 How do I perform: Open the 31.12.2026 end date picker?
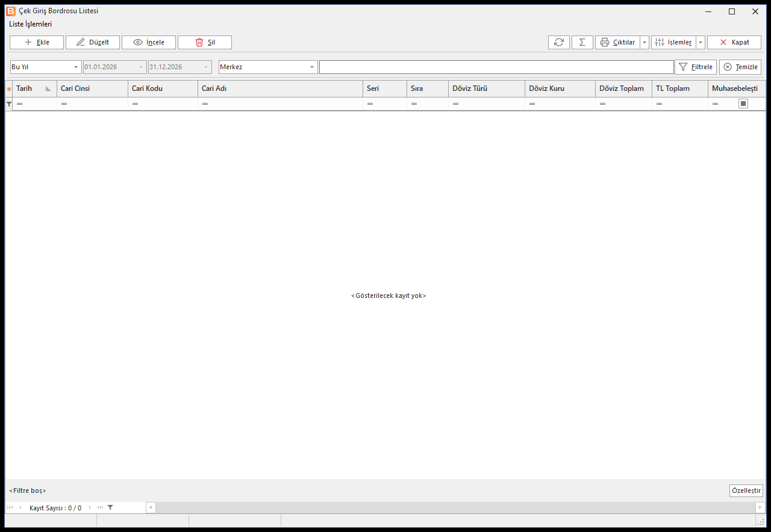pyautogui.click(x=207, y=67)
